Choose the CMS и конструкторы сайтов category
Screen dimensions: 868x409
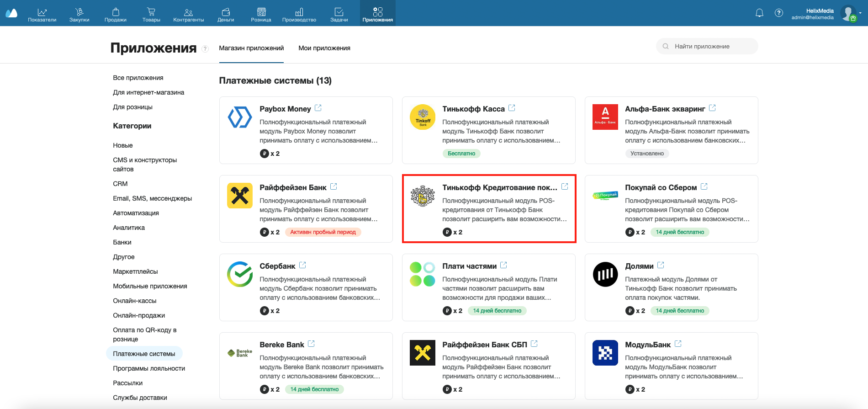(145, 165)
